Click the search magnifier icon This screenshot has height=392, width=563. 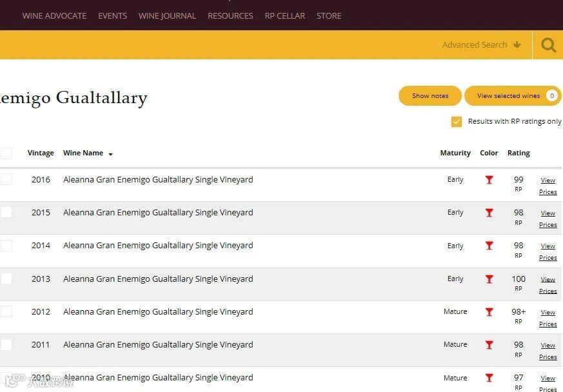[548, 45]
